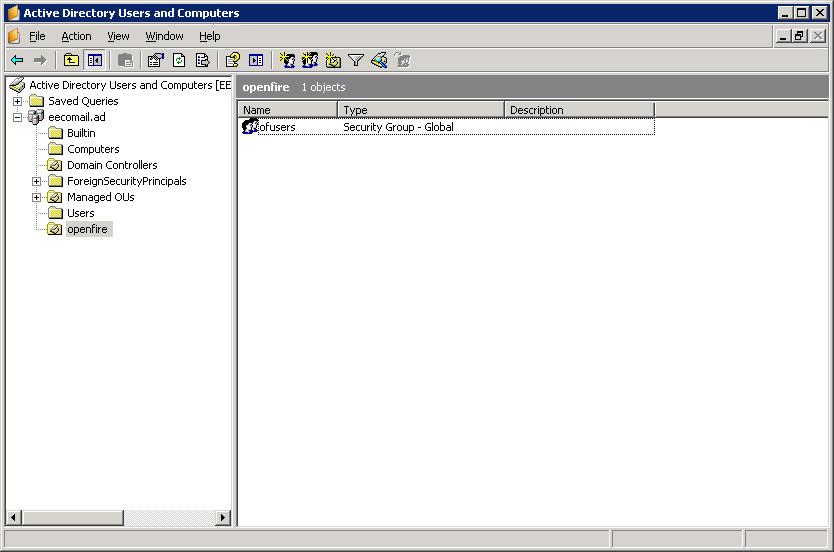834x552 pixels.
Task: Click the MMC icon beside File menu
Action: click(x=14, y=36)
